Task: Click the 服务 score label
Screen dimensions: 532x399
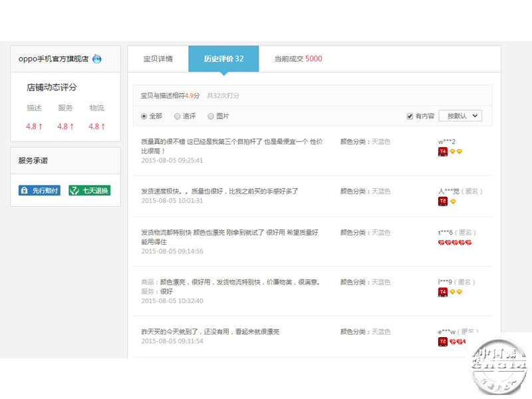Action: click(x=65, y=108)
